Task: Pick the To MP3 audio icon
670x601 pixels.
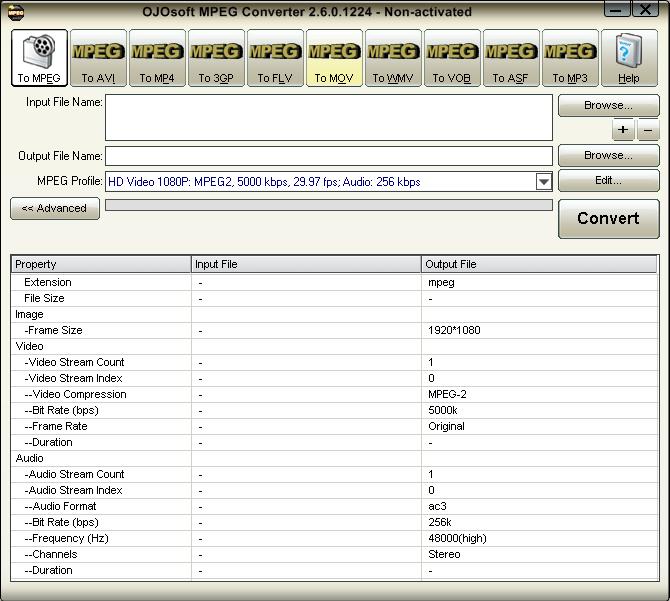Action: point(570,58)
